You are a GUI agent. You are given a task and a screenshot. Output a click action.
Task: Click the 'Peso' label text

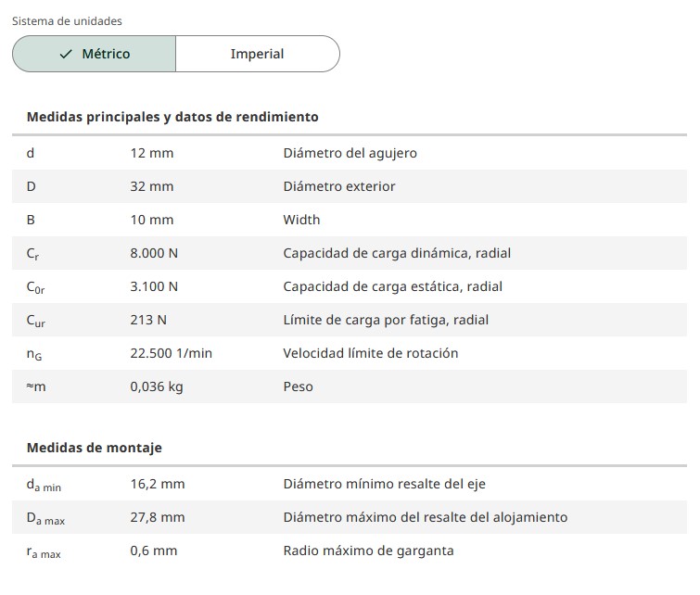pos(298,386)
